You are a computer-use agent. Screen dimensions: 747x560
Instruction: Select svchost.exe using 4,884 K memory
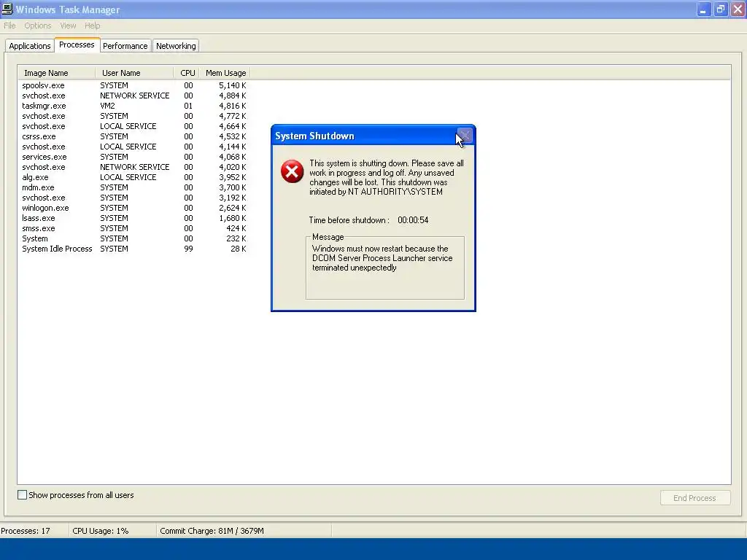click(134, 96)
